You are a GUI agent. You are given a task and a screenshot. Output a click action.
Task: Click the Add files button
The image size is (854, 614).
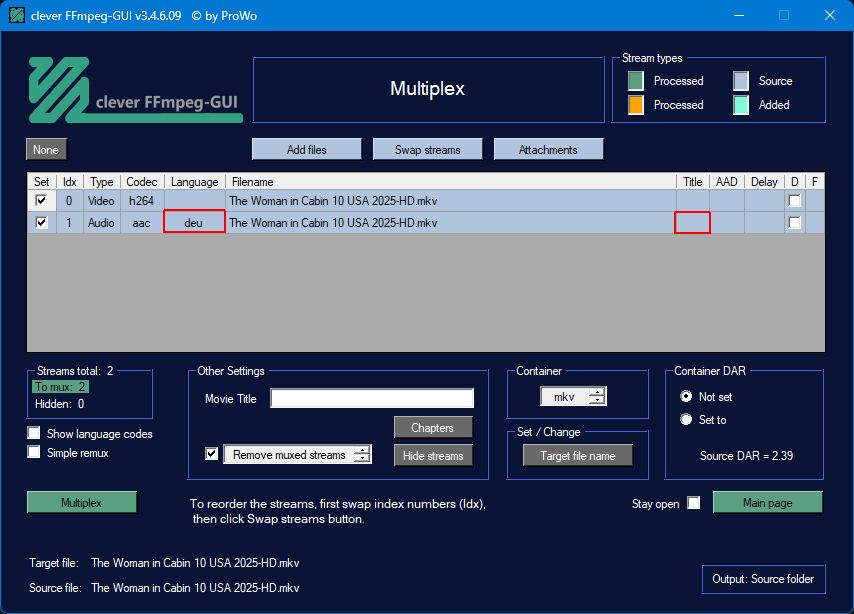pyautogui.click(x=307, y=149)
